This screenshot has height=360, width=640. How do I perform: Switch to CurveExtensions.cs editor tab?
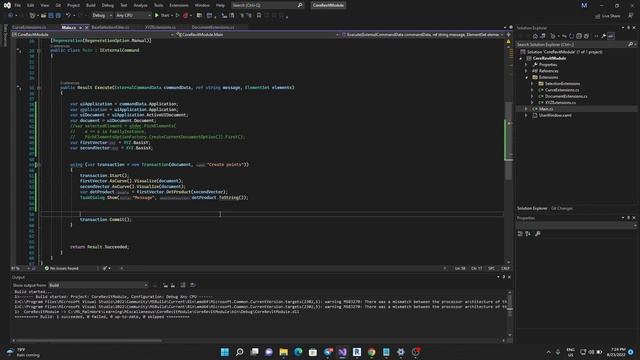29,27
